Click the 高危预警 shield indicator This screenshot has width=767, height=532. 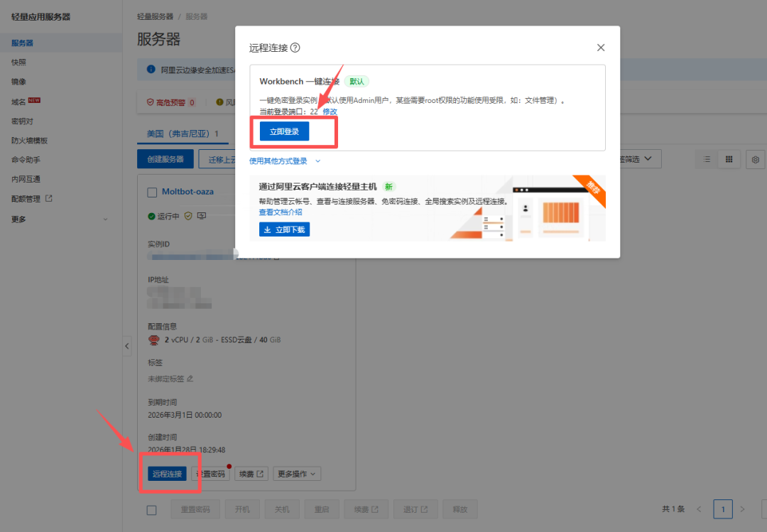[170, 102]
